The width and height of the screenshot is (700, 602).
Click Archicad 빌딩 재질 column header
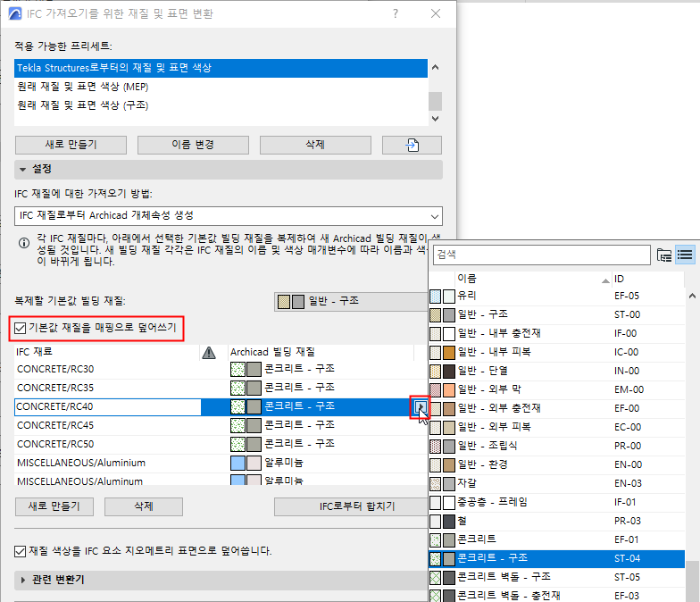pos(321,352)
